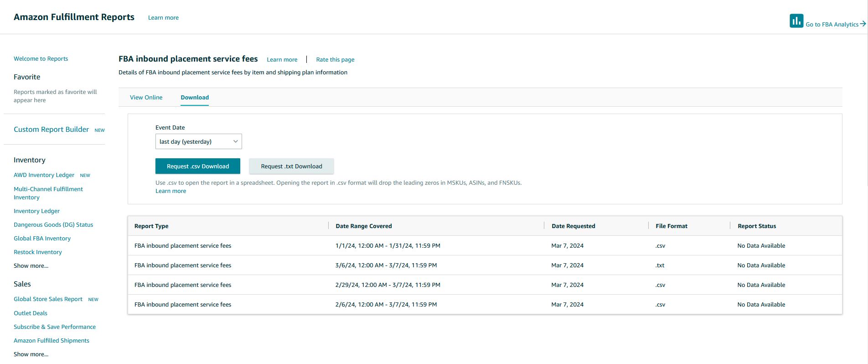Image resolution: width=868 pixels, height=364 pixels.
Task: Select the 2/6/24 - 3/7/24 date range cell
Action: pos(386,305)
